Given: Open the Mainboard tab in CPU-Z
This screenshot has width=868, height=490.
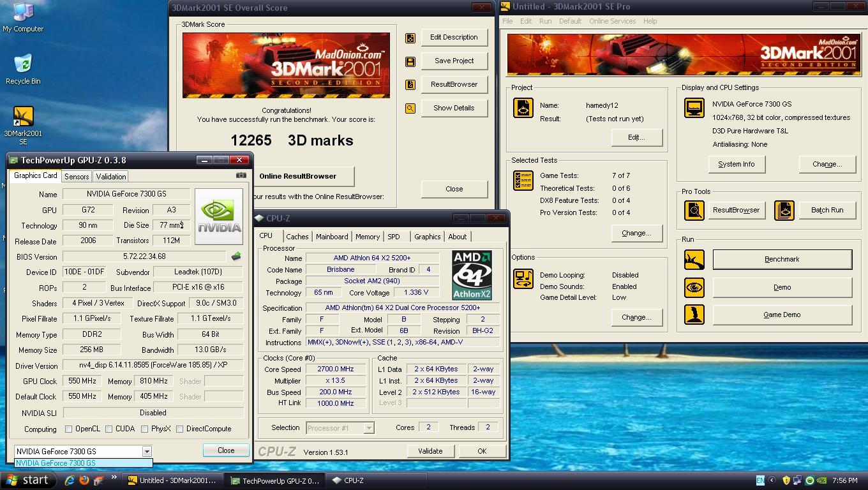Looking at the screenshot, I should coord(332,237).
